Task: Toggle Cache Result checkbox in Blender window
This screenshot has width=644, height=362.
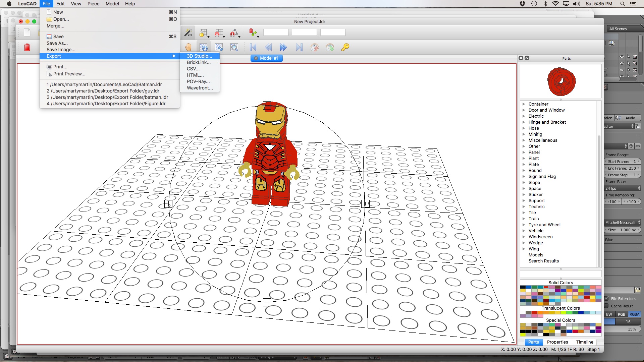Action: click(607, 306)
